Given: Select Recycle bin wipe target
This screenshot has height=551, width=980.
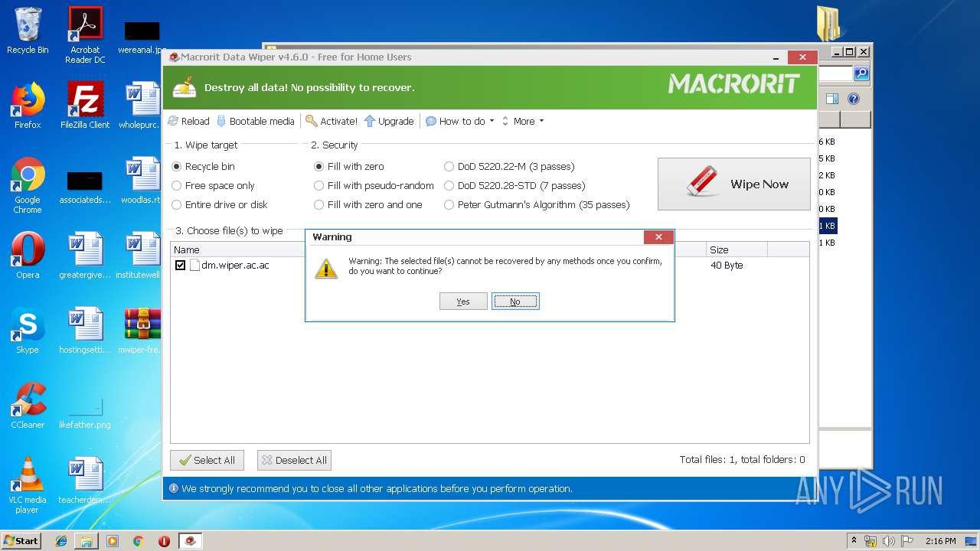Looking at the screenshot, I should 204,166.
